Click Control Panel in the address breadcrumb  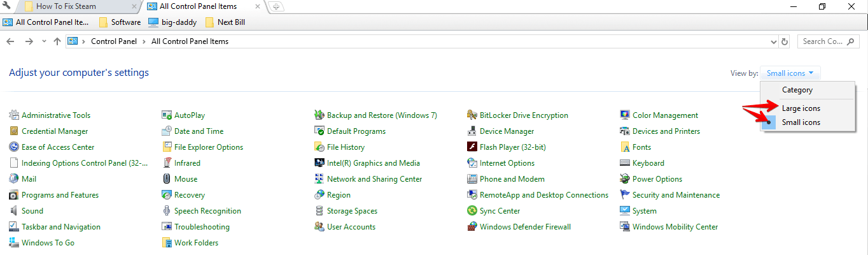(x=114, y=41)
